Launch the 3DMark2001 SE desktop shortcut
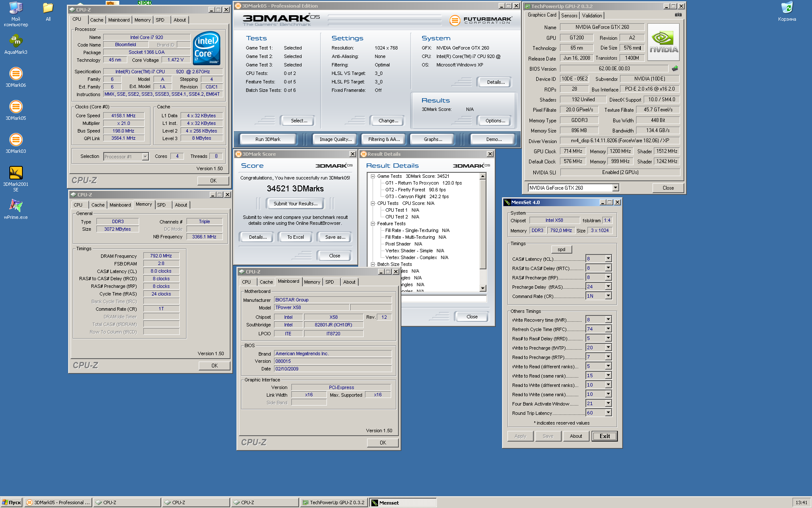Screen dimensions: 812x508 click(x=16, y=179)
